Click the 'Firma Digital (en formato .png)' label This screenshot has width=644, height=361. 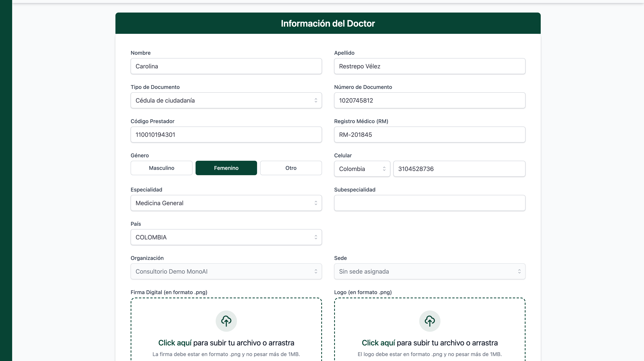tap(169, 292)
